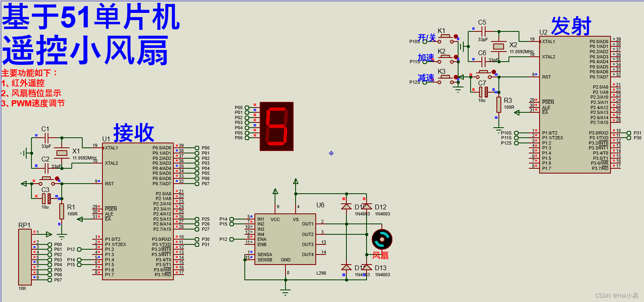Click the reset push button above capacitor C3
The image size is (644, 302).
[x=46, y=181]
